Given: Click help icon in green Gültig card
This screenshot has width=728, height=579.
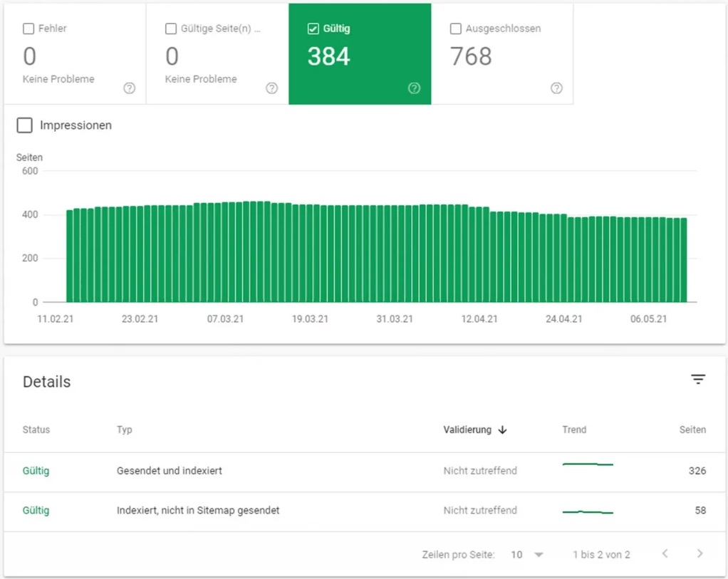Looking at the screenshot, I should [x=414, y=88].
